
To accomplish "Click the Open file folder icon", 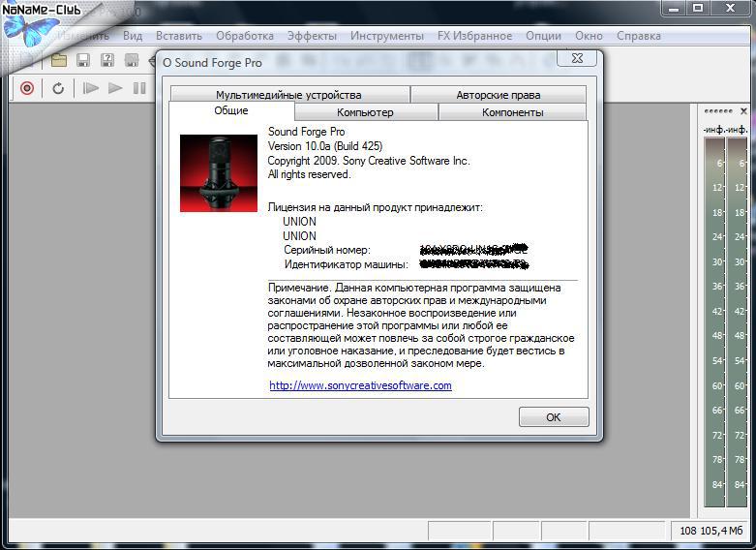I will [x=59, y=60].
